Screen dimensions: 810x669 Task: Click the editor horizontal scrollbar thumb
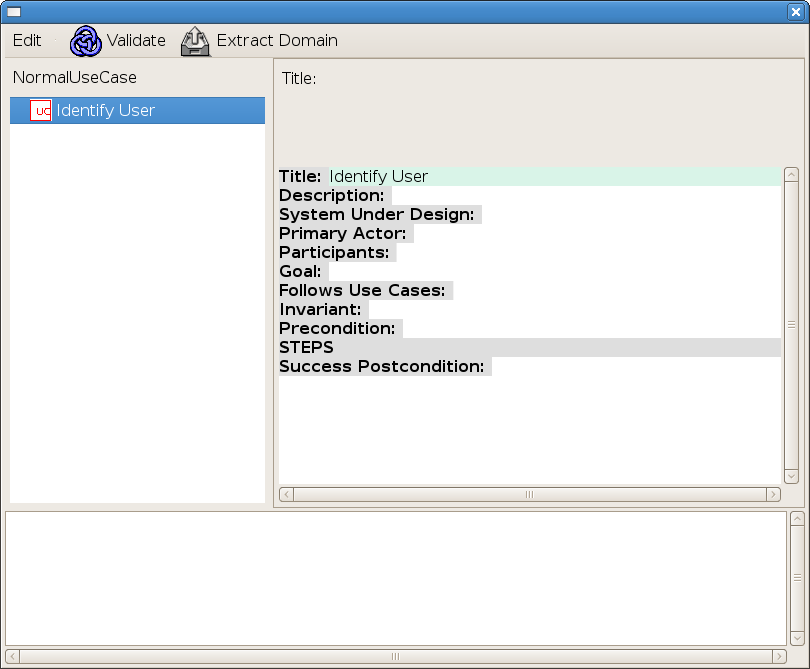tap(530, 494)
